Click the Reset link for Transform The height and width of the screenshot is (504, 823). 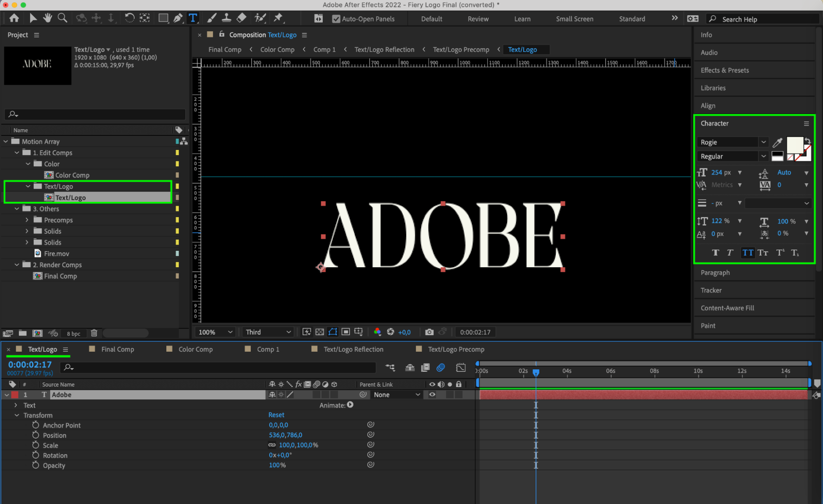276,415
